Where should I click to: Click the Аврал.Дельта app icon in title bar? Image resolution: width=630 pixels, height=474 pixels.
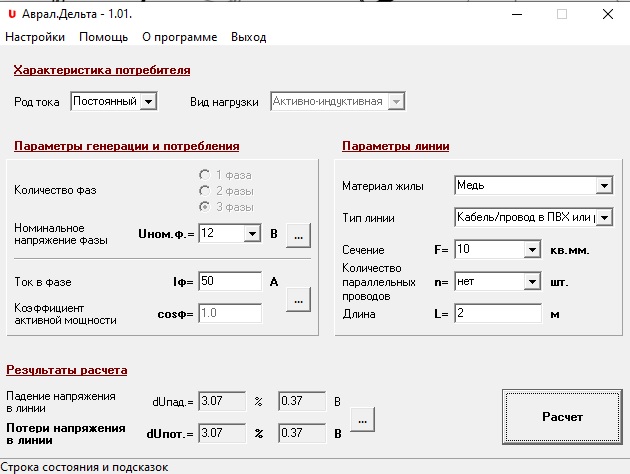12,14
